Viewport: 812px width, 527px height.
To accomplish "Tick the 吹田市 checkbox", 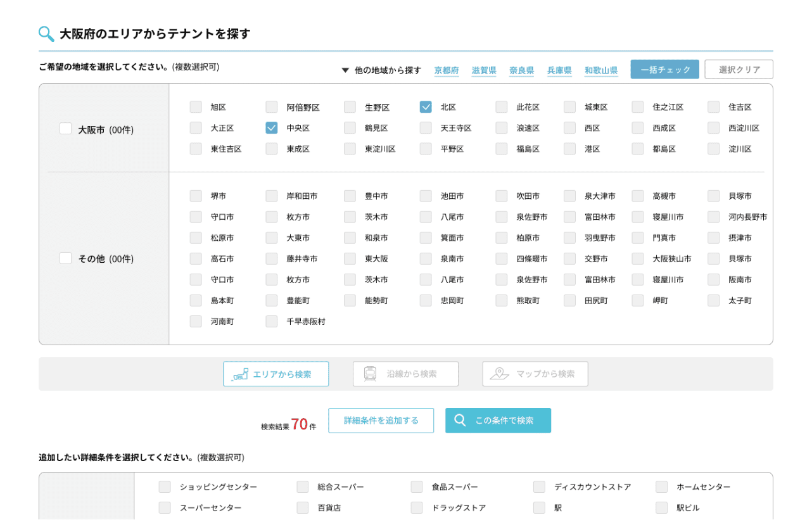I will pyautogui.click(x=502, y=196).
